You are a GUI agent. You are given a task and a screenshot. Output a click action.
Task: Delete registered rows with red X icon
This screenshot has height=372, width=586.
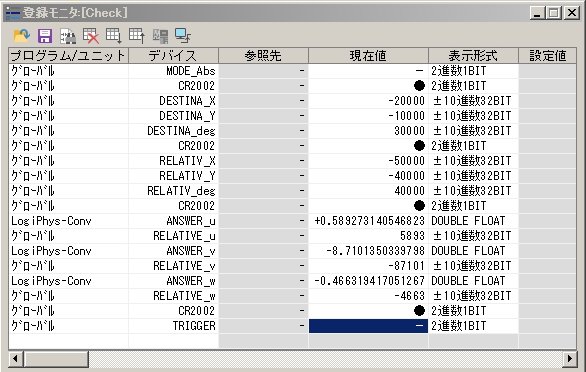click(x=91, y=36)
